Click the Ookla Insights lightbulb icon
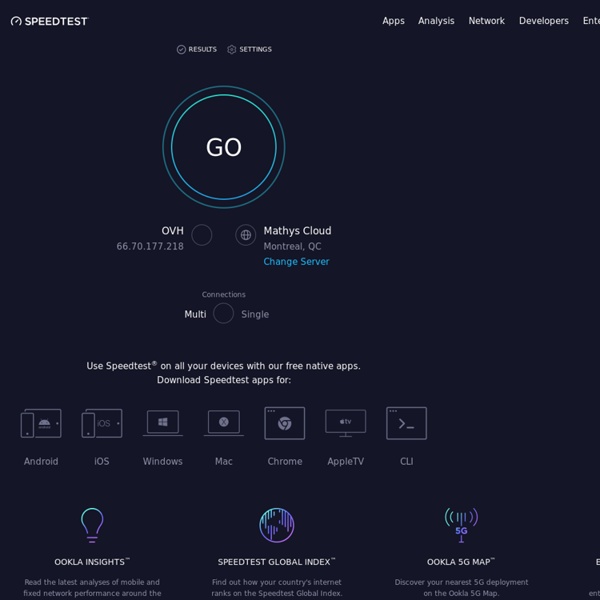 pyautogui.click(x=92, y=524)
